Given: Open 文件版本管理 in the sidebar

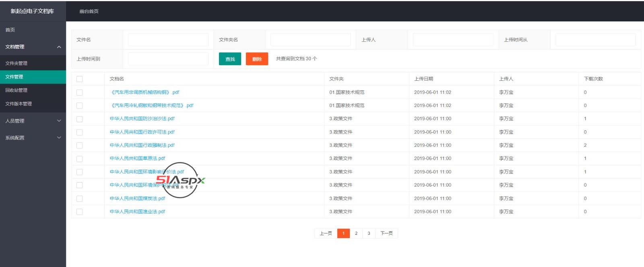Looking at the screenshot, I should click(x=19, y=104).
